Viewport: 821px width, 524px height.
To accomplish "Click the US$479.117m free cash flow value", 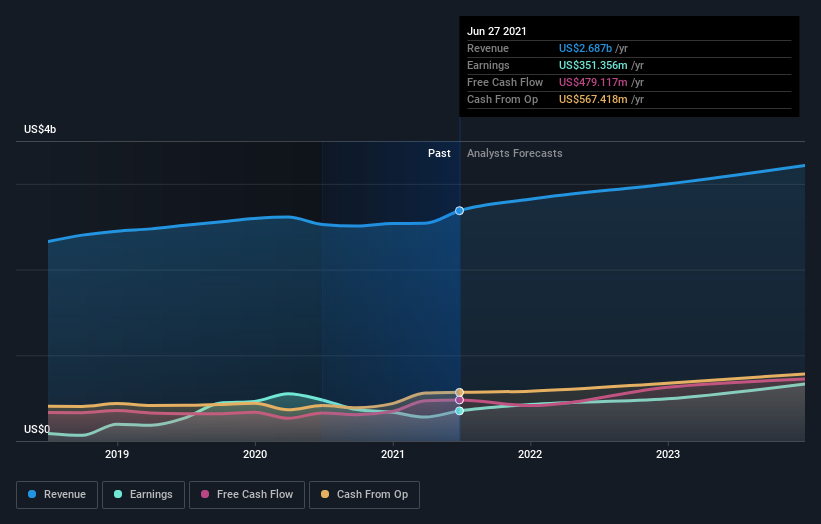I will pyautogui.click(x=593, y=82).
